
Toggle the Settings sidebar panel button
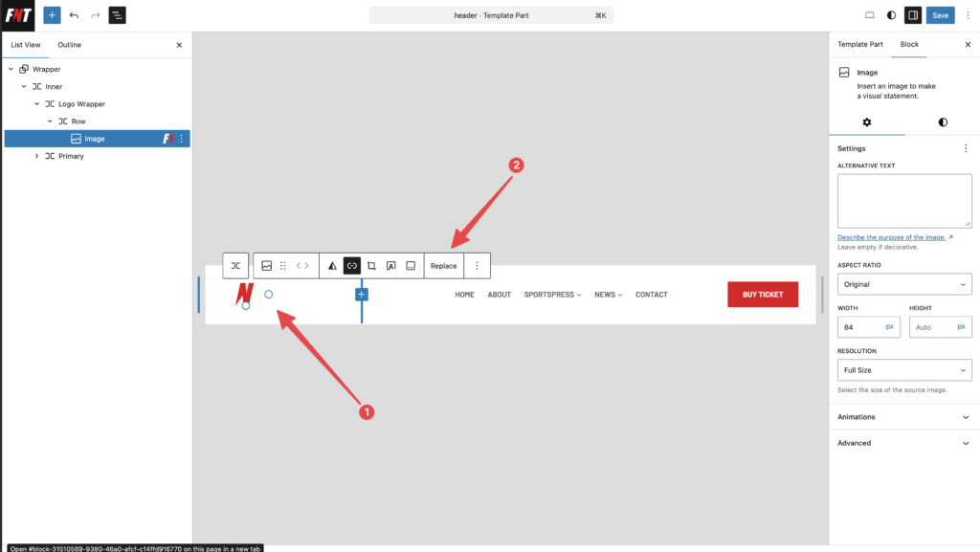point(912,15)
